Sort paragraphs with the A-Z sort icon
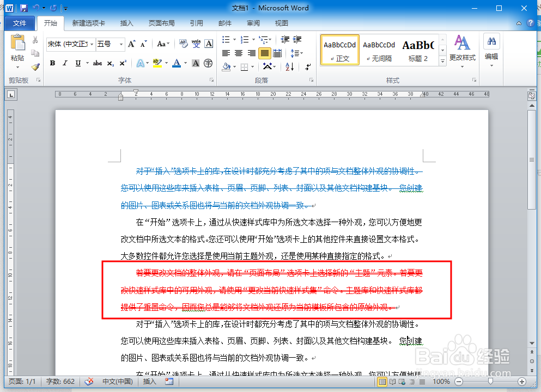Image resolution: width=541 pixels, height=392 pixels. (289, 67)
